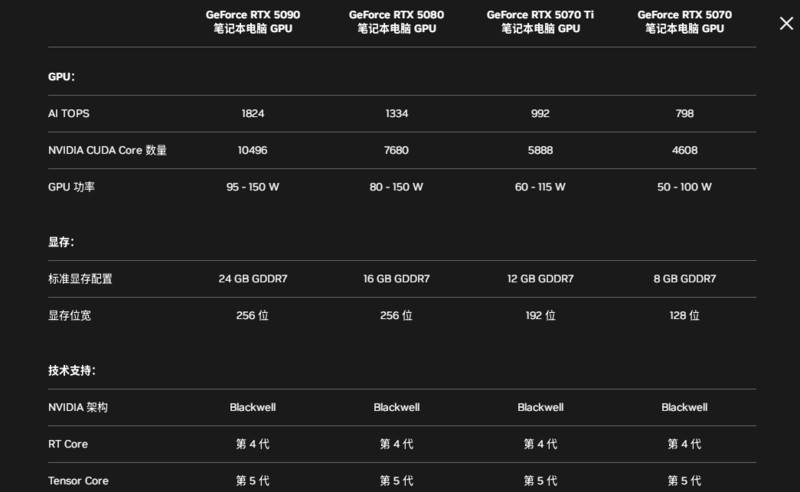Click the GeForce RTX 5090 column header

253,22
